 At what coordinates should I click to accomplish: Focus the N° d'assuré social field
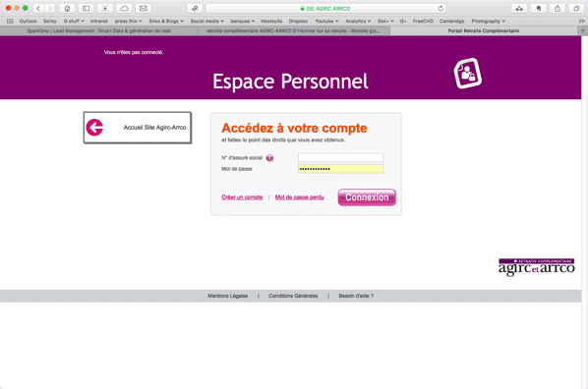[x=340, y=158]
